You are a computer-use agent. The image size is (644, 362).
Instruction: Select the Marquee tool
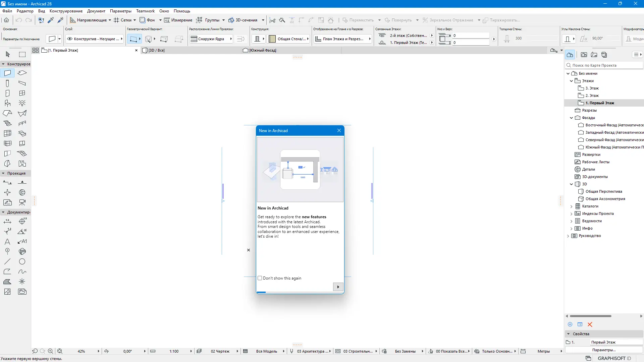(22, 54)
